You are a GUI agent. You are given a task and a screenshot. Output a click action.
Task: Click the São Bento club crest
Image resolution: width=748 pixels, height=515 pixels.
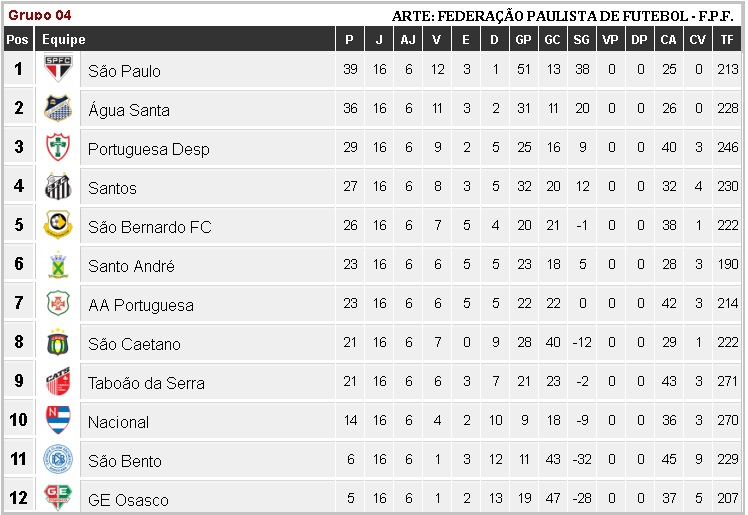tap(57, 460)
